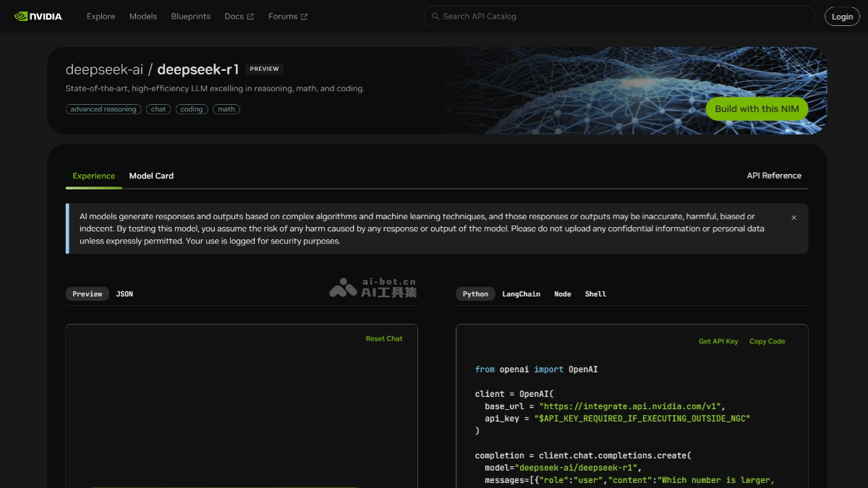868x488 pixels.
Task: Go to Blueprints in the navbar
Action: click(191, 16)
